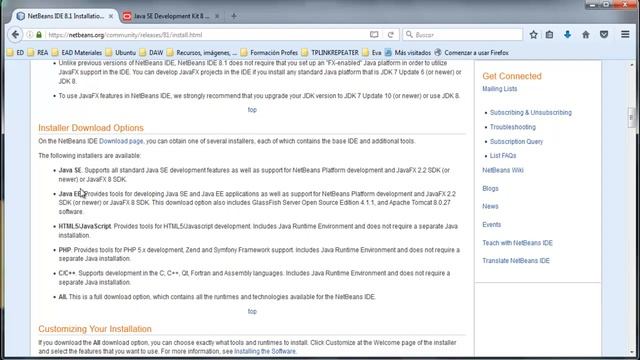This screenshot has height=360, width=640.
Task: Open a new tab with plus button
Action: 234,16
